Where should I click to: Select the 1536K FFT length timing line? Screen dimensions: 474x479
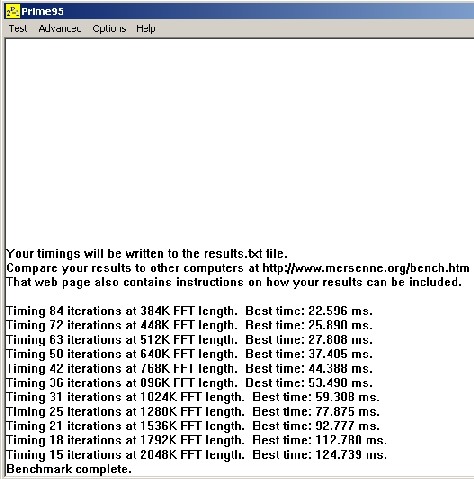point(193,426)
